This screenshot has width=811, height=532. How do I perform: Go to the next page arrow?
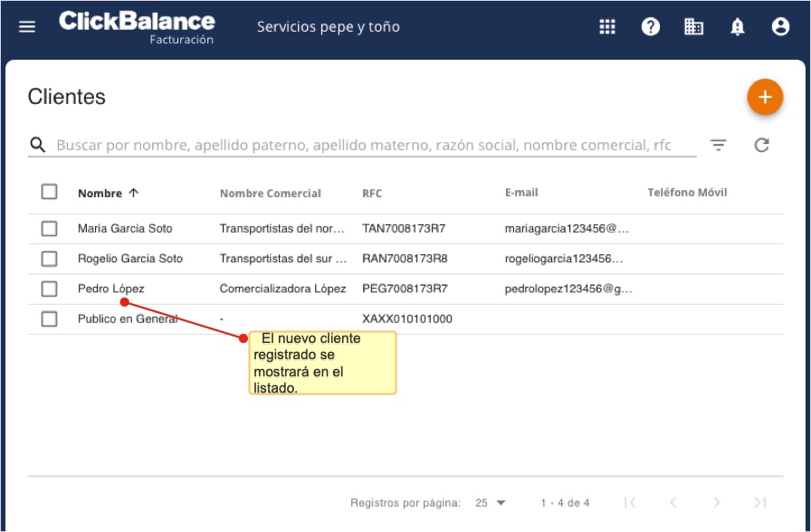point(716,503)
